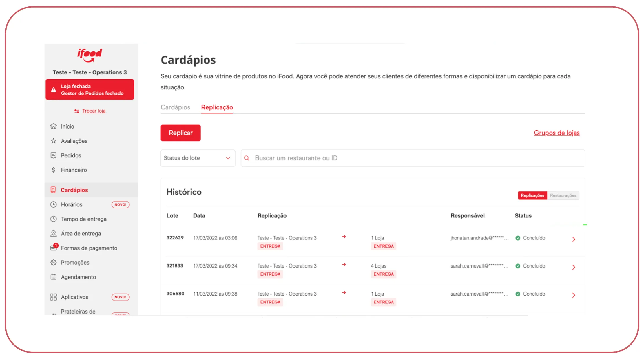Click the grid icon next to Aplicativos
Screen dimensions: 644x359
click(54, 297)
